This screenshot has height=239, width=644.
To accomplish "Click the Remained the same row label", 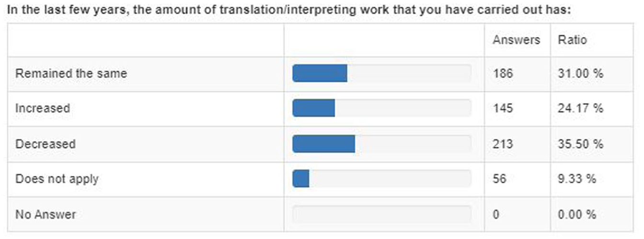I will pyautogui.click(x=71, y=73).
